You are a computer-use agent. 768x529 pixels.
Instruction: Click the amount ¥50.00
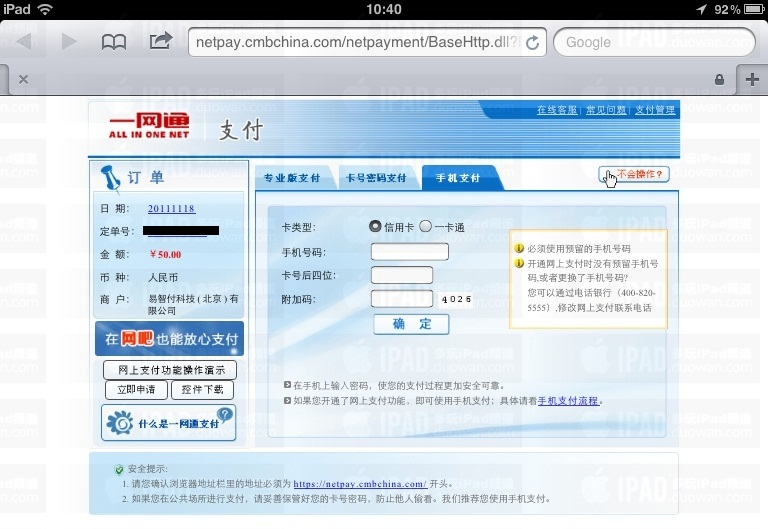pos(166,255)
